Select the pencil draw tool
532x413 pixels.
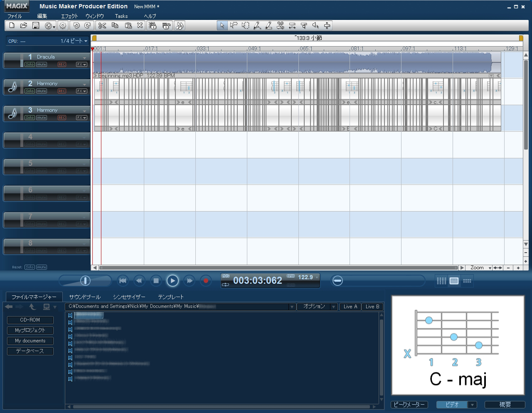point(257,25)
